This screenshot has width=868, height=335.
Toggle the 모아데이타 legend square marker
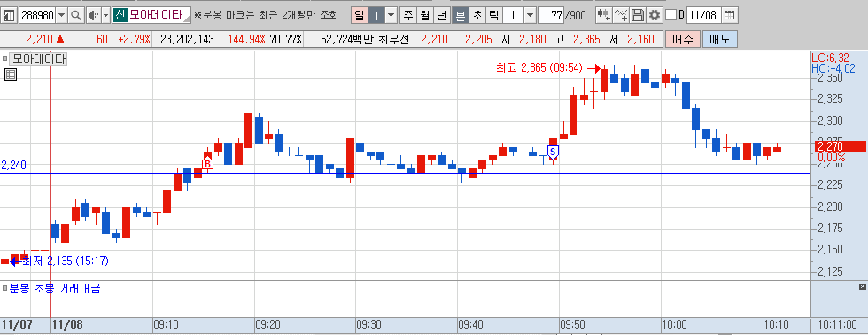pyautogui.click(x=5, y=58)
